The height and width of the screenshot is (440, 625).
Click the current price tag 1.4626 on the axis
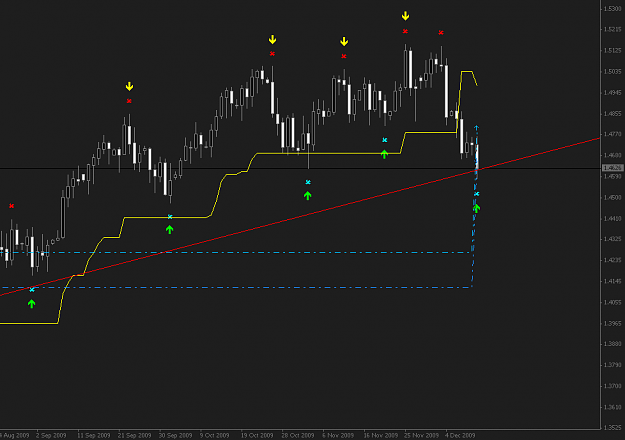pyautogui.click(x=612, y=168)
